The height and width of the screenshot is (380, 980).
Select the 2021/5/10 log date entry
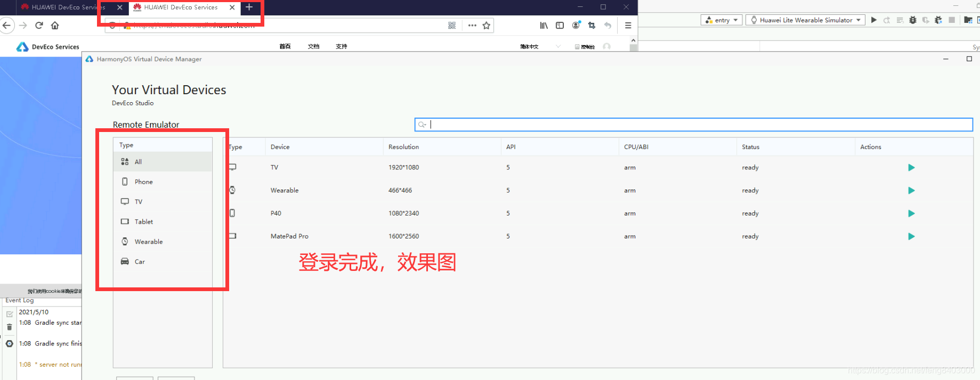pos(34,312)
